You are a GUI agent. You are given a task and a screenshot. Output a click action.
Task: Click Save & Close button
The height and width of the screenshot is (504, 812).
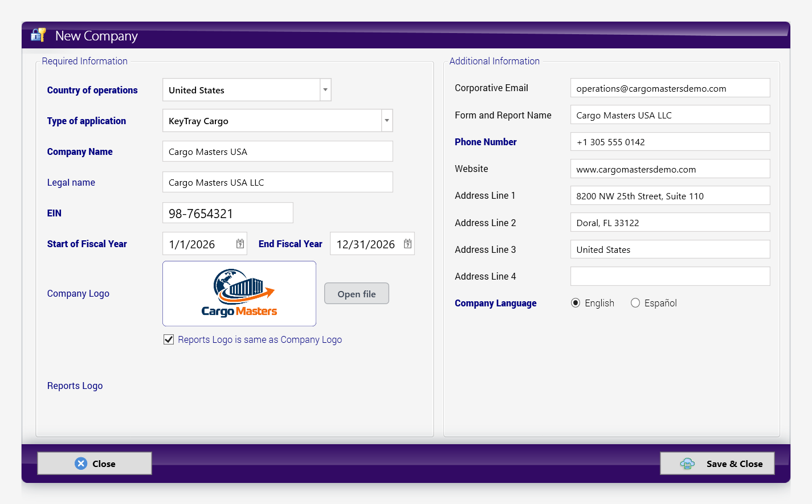coord(718,464)
